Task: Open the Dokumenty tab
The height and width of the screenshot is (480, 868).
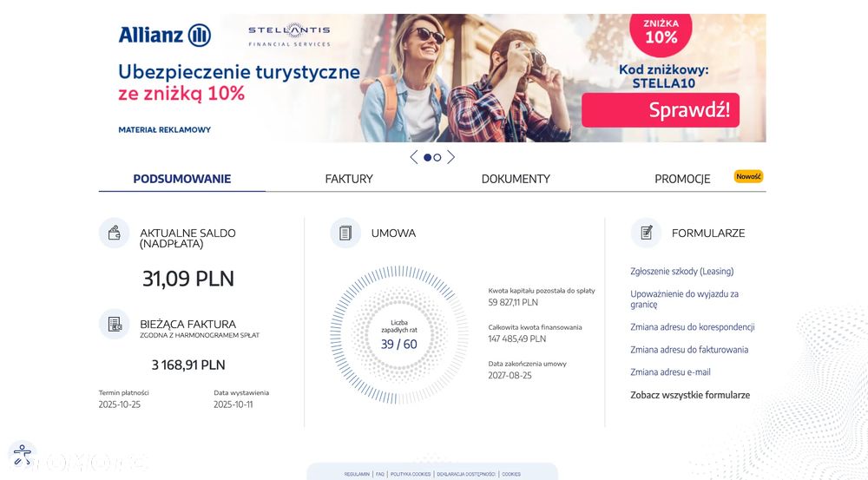Action: pyautogui.click(x=516, y=179)
